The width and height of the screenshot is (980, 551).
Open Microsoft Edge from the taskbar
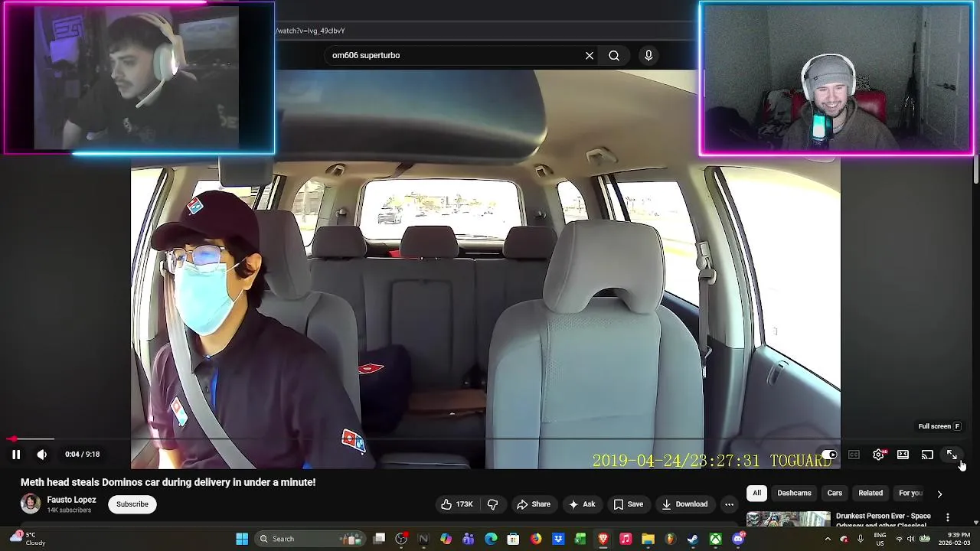491,539
